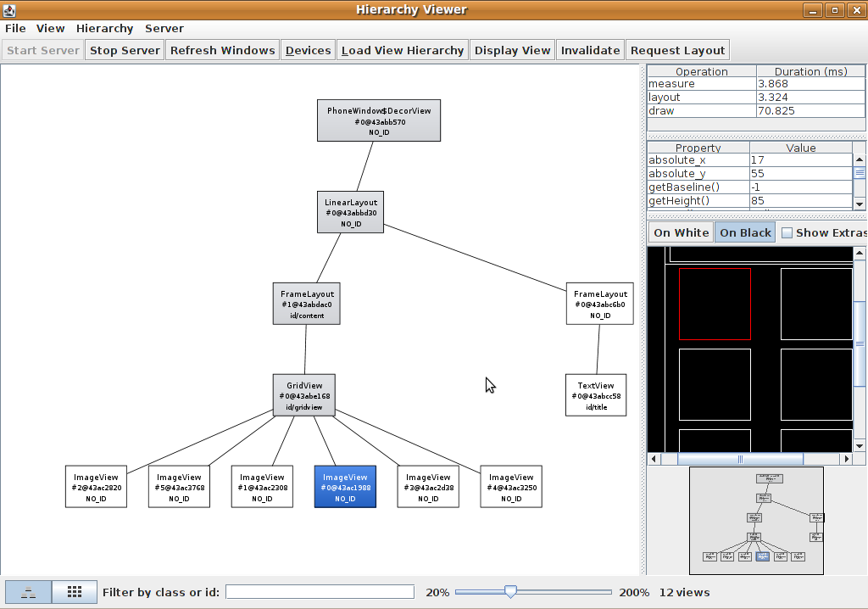Click the red-outlined view in layout preview
The height and width of the screenshot is (609, 868).
click(715, 304)
